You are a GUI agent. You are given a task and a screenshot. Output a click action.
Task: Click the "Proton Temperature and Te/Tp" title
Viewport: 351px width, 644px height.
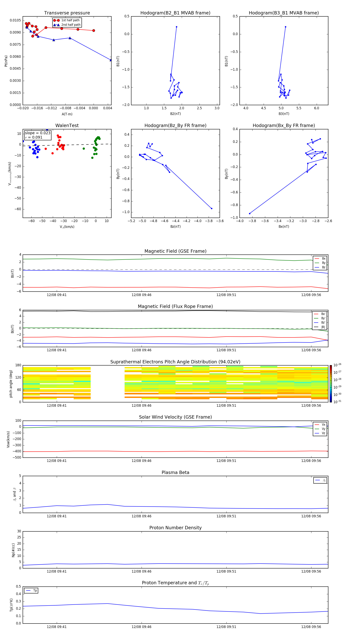175,583
